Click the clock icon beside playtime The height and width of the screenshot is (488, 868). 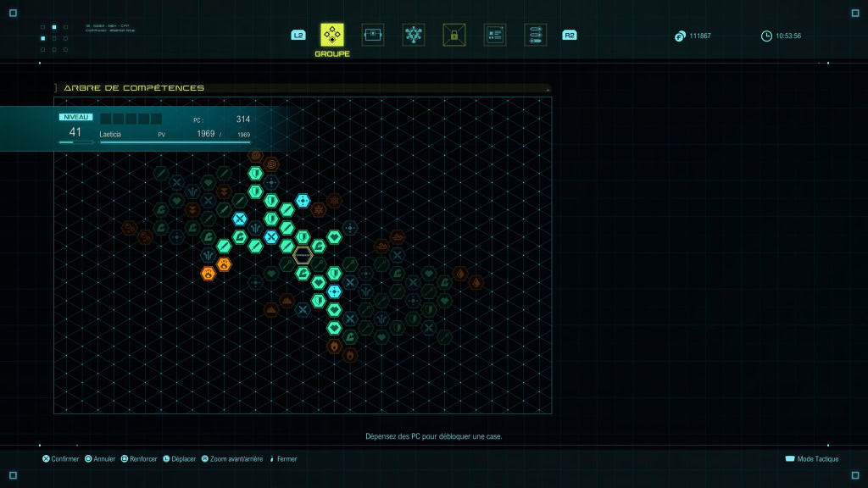point(766,36)
